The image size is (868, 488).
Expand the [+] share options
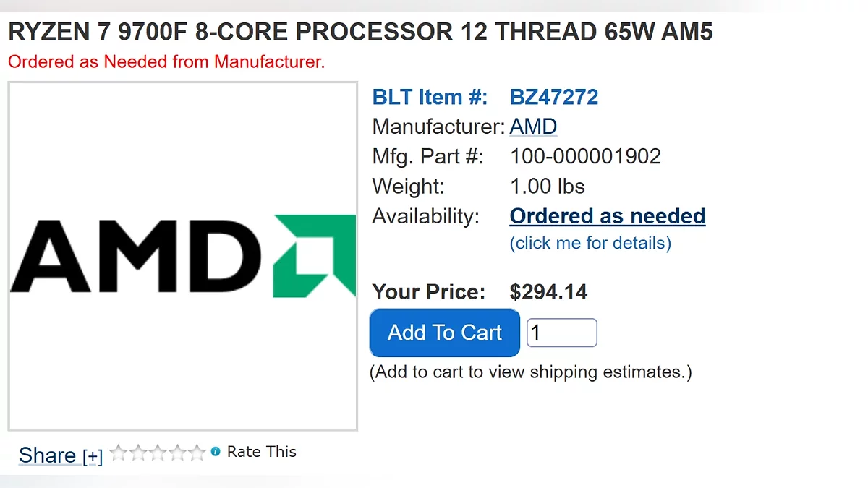pos(93,456)
